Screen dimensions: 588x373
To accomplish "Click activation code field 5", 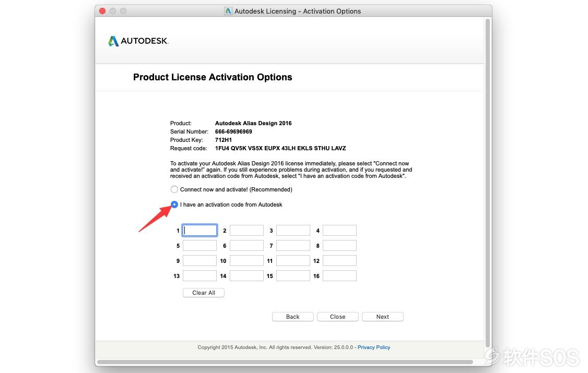I will (x=199, y=246).
